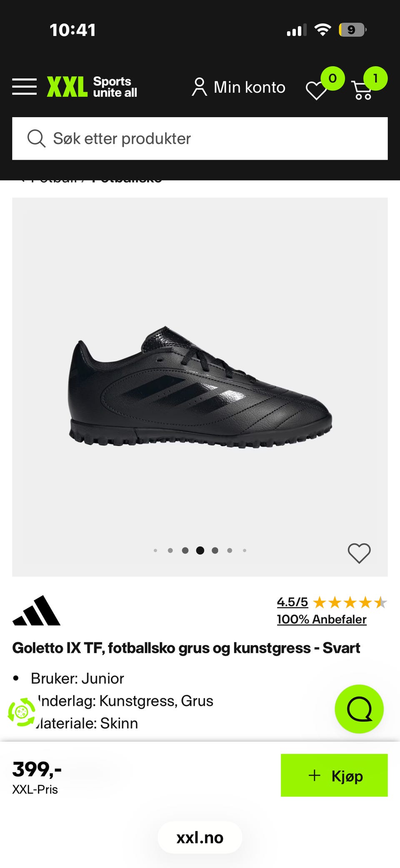Click the Adidas brand logo

37,611
